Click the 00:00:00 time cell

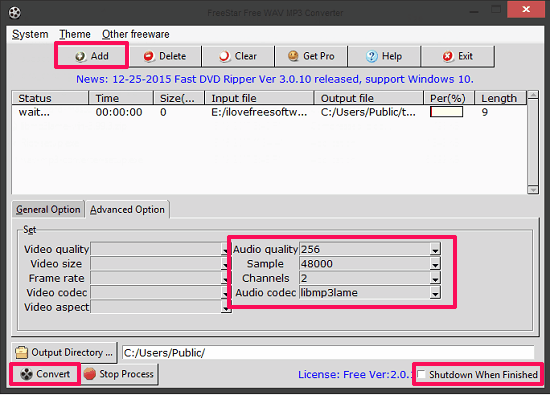click(x=119, y=112)
